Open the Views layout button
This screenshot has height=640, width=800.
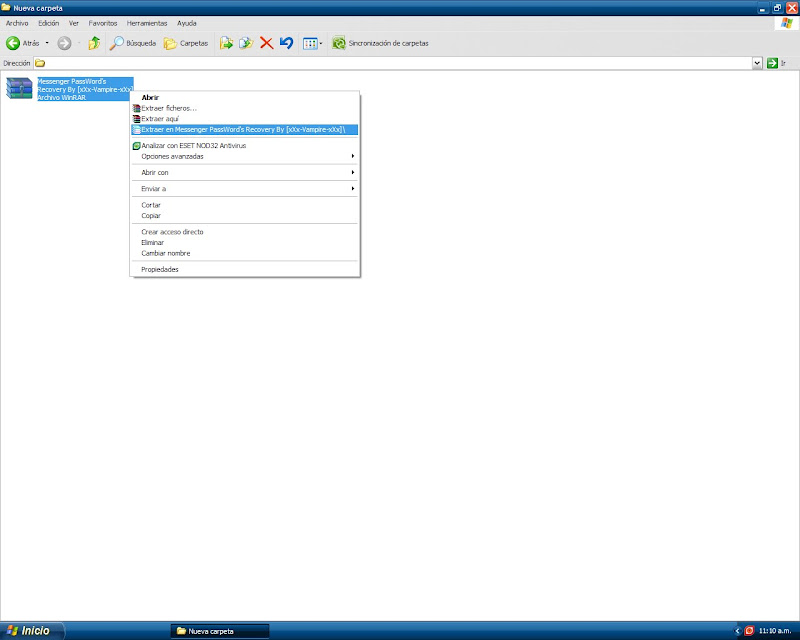pyautogui.click(x=310, y=43)
